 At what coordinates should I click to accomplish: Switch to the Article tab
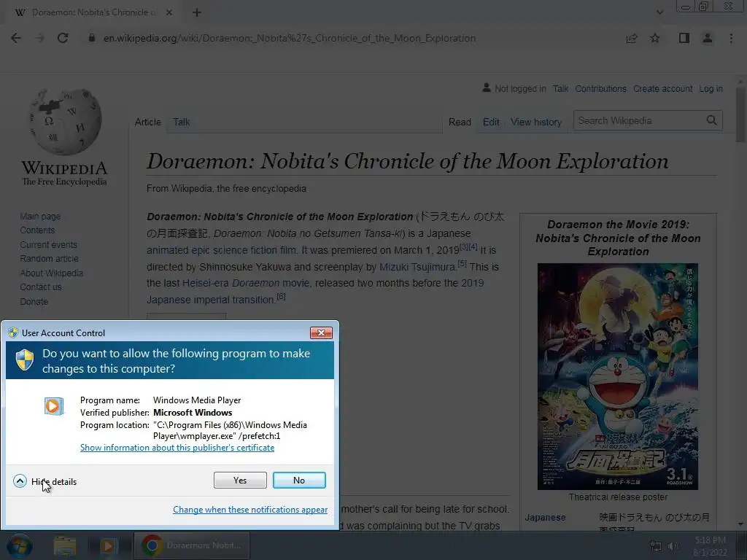pos(147,122)
